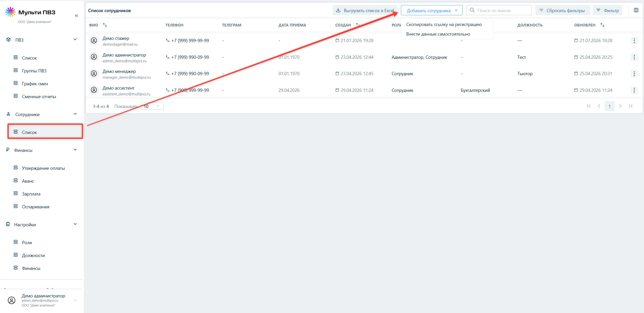
Task: Expand the user profile menu chevron
Action: [x=75, y=300]
